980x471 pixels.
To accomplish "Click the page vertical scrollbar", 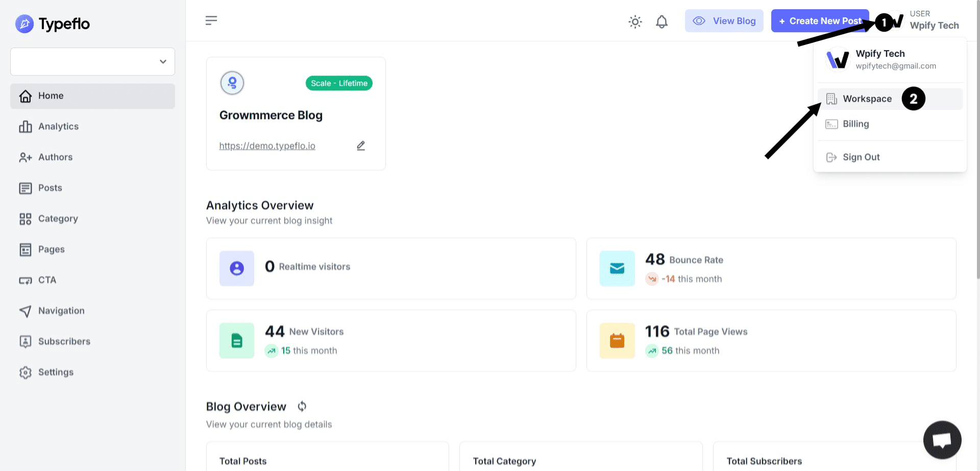I will 977,153.
